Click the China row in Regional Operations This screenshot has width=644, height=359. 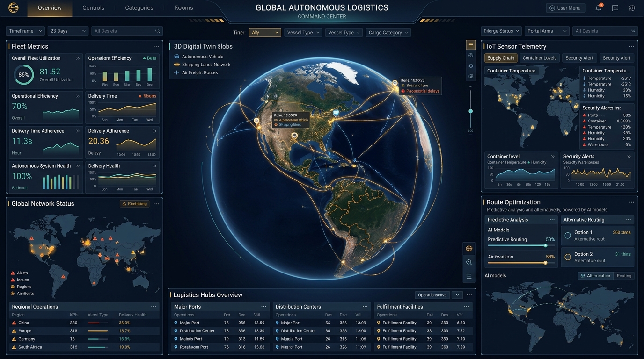[84, 323]
